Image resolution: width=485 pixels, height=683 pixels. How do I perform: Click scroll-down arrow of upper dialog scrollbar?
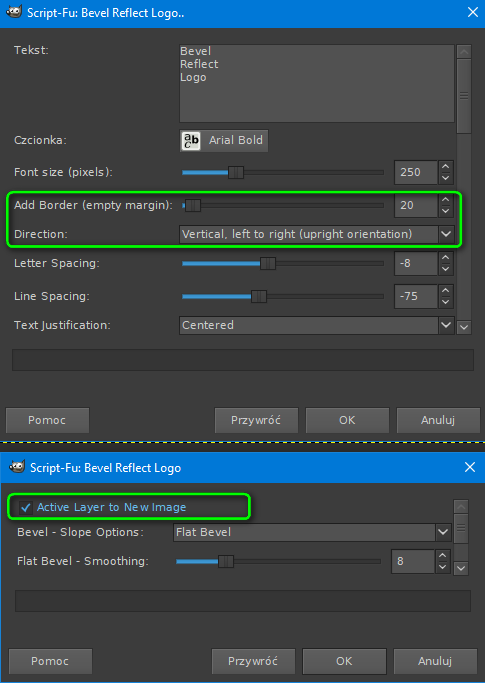(x=464, y=327)
